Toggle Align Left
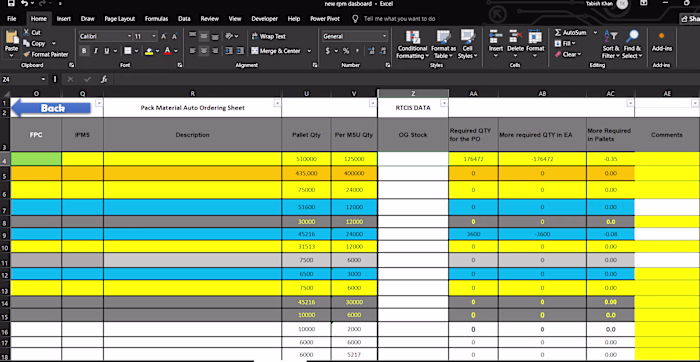 pos(192,51)
